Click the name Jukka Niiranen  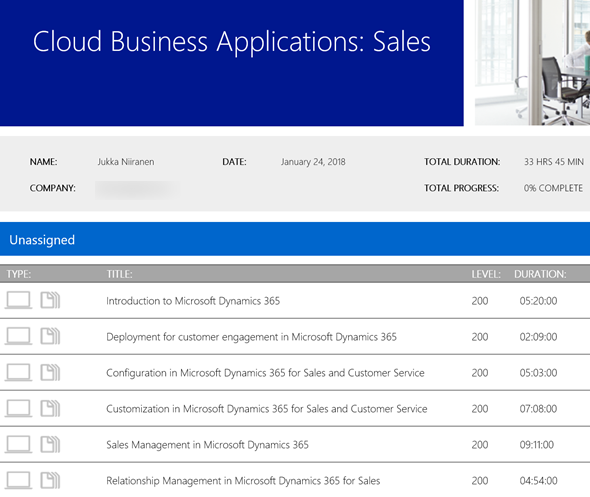126,162
